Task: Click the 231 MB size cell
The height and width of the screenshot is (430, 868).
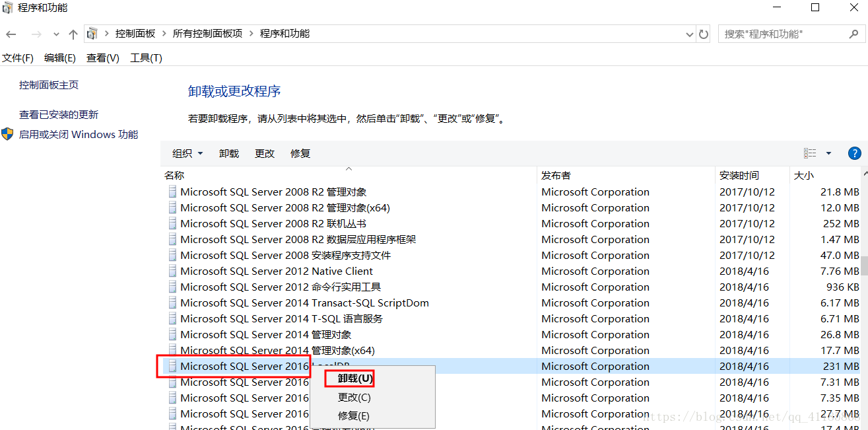Action: coord(841,367)
